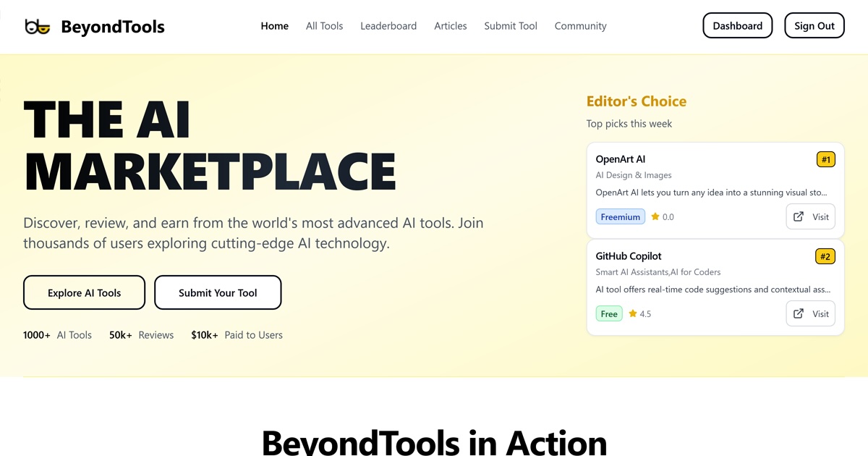Open the Dashboard

click(x=737, y=25)
